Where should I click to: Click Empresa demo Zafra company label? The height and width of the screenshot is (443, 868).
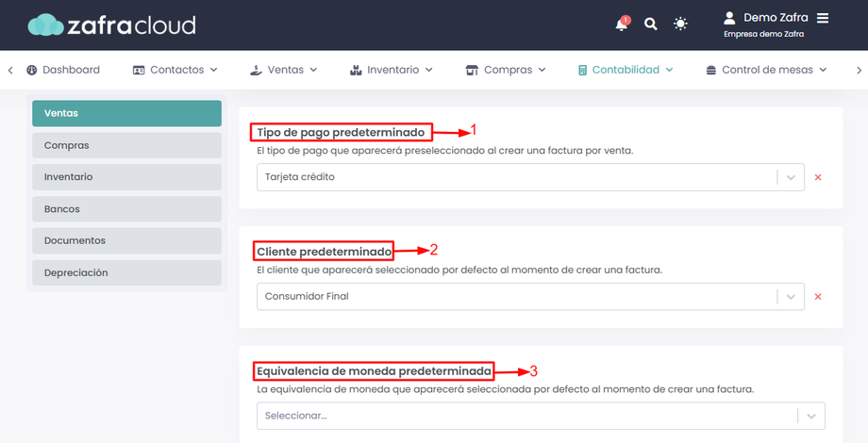(763, 34)
